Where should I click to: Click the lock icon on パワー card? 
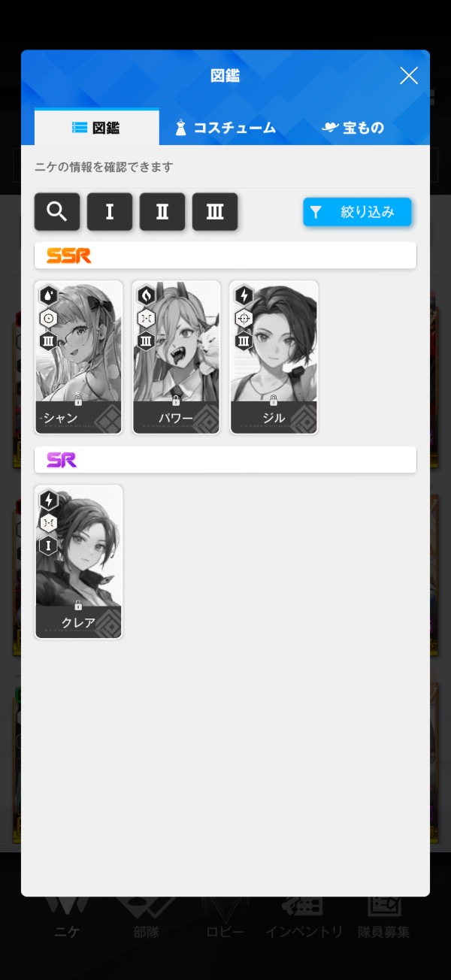tap(176, 401)
